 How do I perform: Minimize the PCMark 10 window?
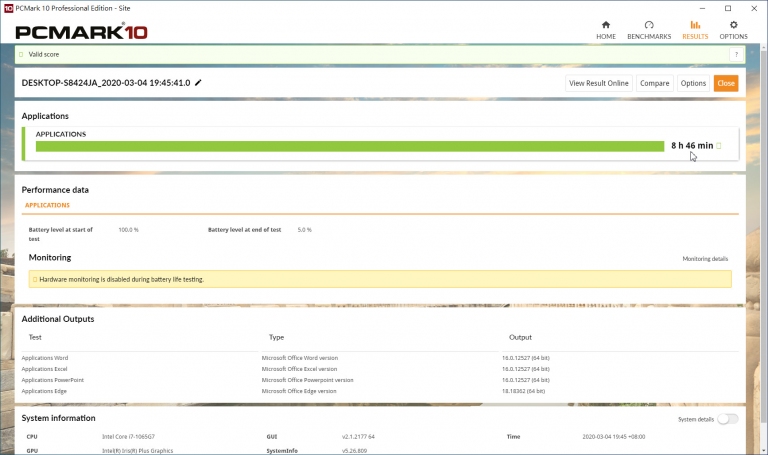point(702,8)
